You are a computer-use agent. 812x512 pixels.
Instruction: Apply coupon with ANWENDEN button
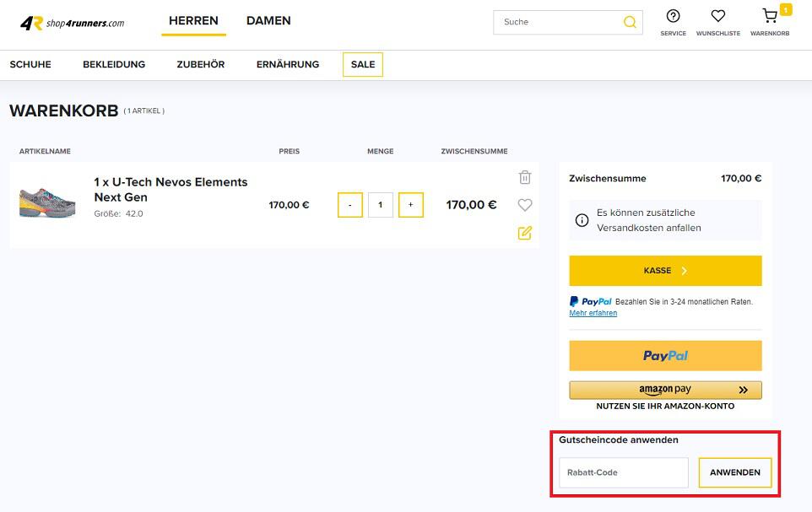735,472
